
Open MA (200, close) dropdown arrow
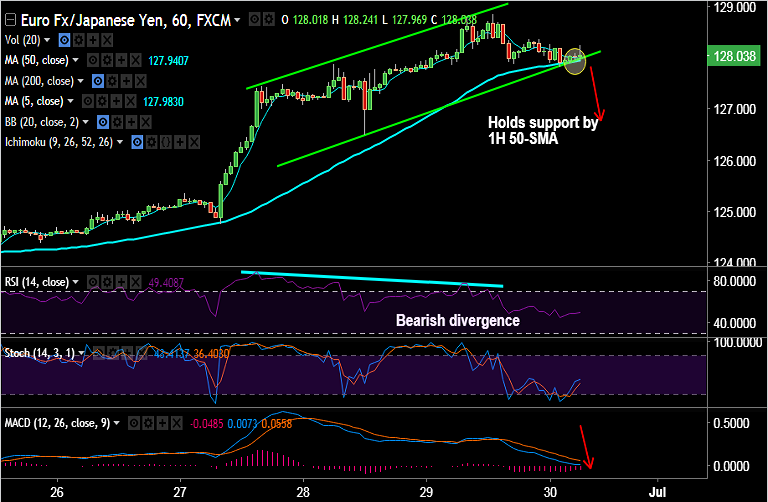click(81, 81)
